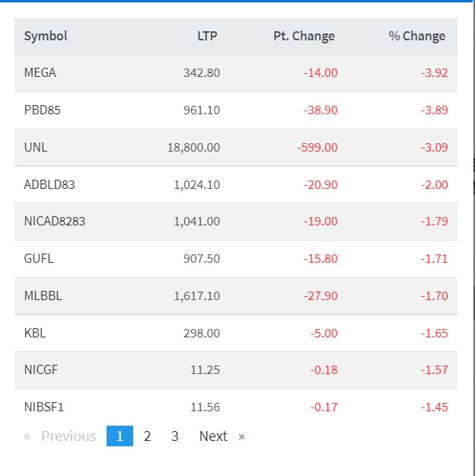This screenshot has height=476, width=475.
Task: Click the active page 1 button
Action: [x=120, y=436]
